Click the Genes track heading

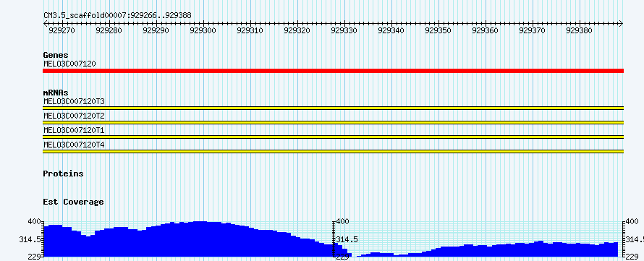(56, 55)
